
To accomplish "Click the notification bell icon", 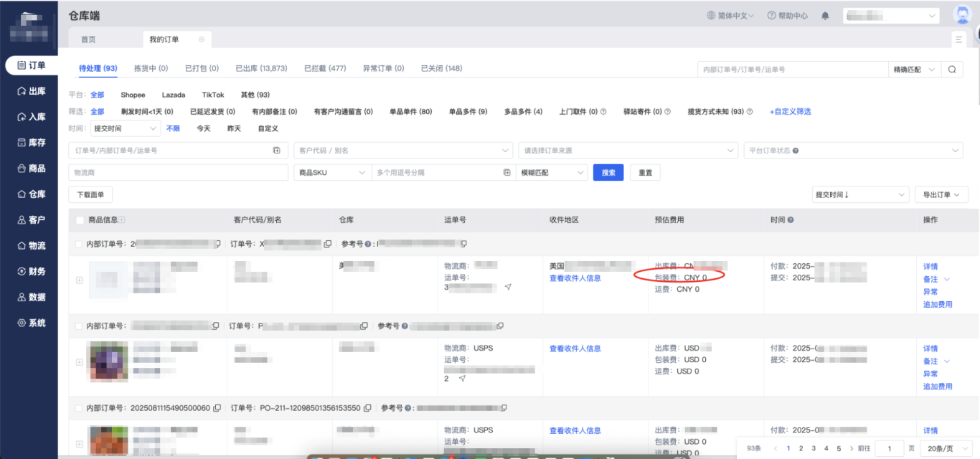I will point(825,16).
